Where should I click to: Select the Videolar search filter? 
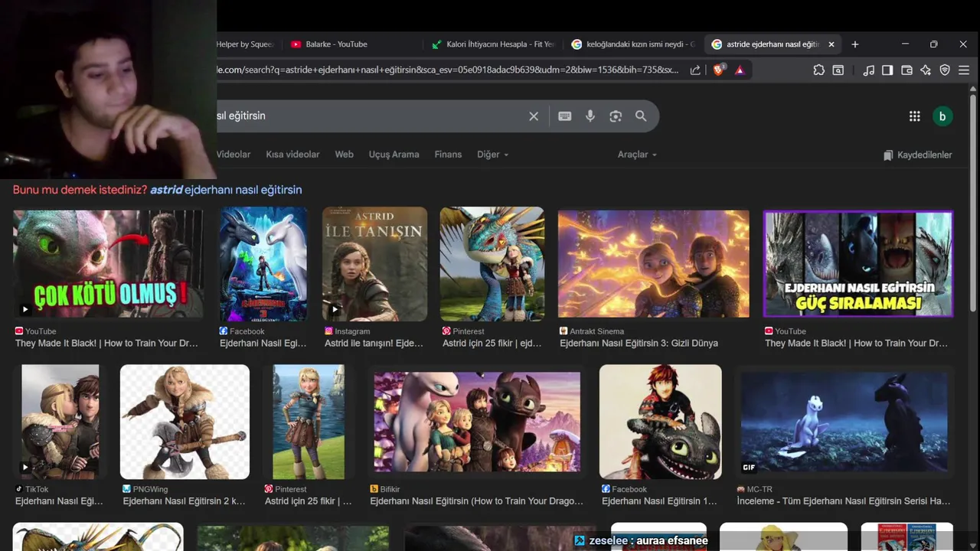(234, 155)
